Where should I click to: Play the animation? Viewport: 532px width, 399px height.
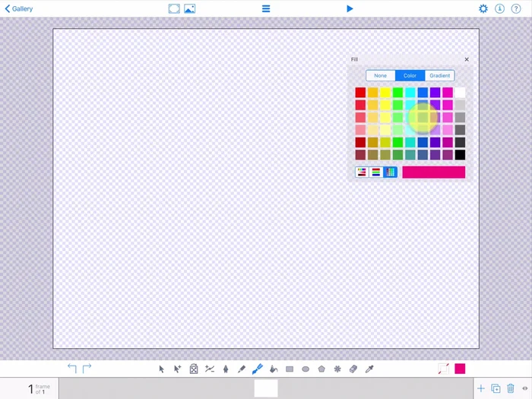350,8
